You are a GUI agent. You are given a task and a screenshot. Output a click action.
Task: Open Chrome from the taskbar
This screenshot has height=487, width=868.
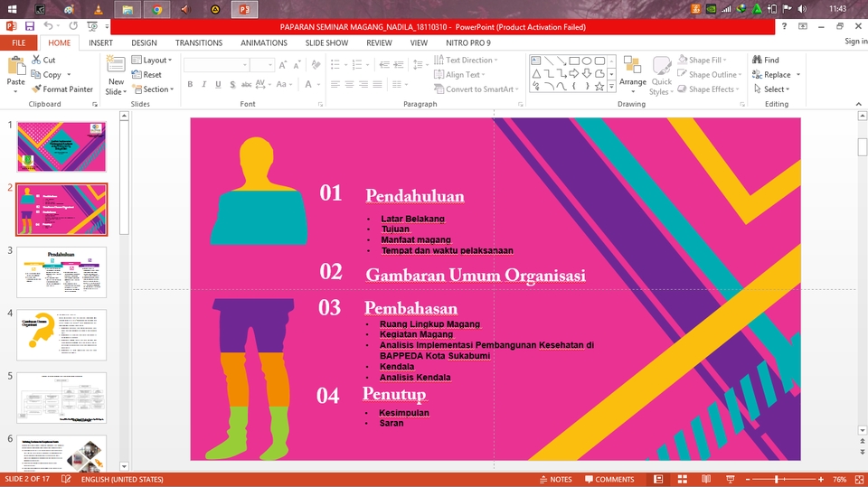coord(156,9)
